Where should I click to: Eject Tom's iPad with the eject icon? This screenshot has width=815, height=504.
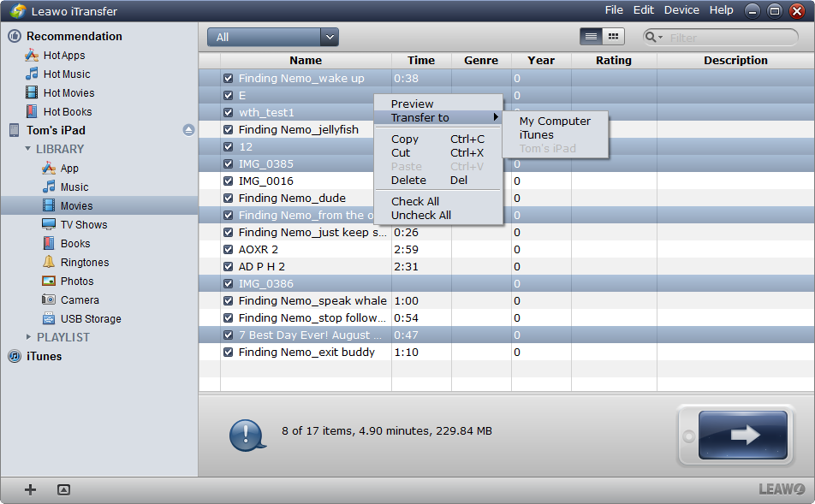(x=188, y=130)
